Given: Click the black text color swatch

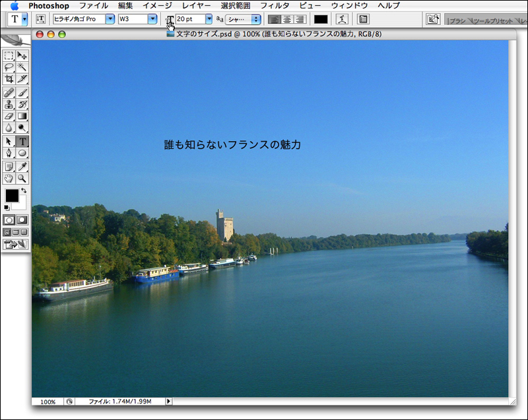Looking at the screenshot, I should click(321, 19).
